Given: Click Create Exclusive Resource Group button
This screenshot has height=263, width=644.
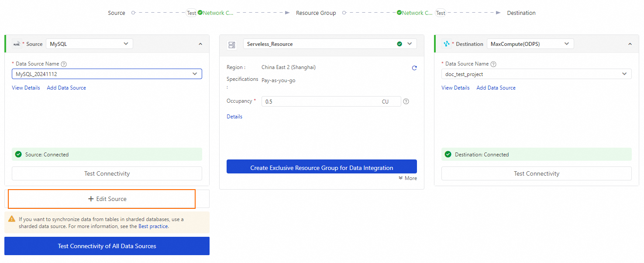Looking at the screenshot, I should (x=322, y=168).
